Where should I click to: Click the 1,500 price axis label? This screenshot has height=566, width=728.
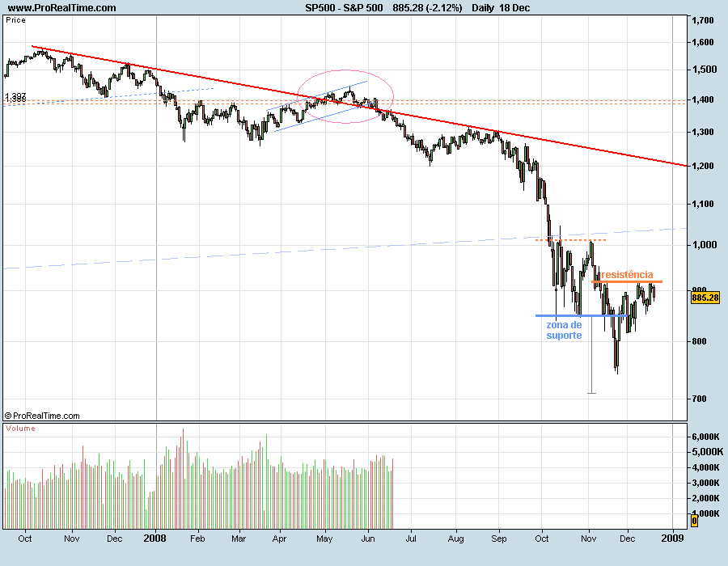pyautogui.click(x=704, y=70)
